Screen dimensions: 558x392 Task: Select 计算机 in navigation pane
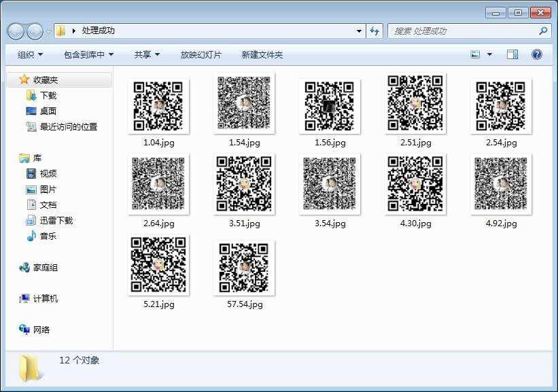coord(46,298)
